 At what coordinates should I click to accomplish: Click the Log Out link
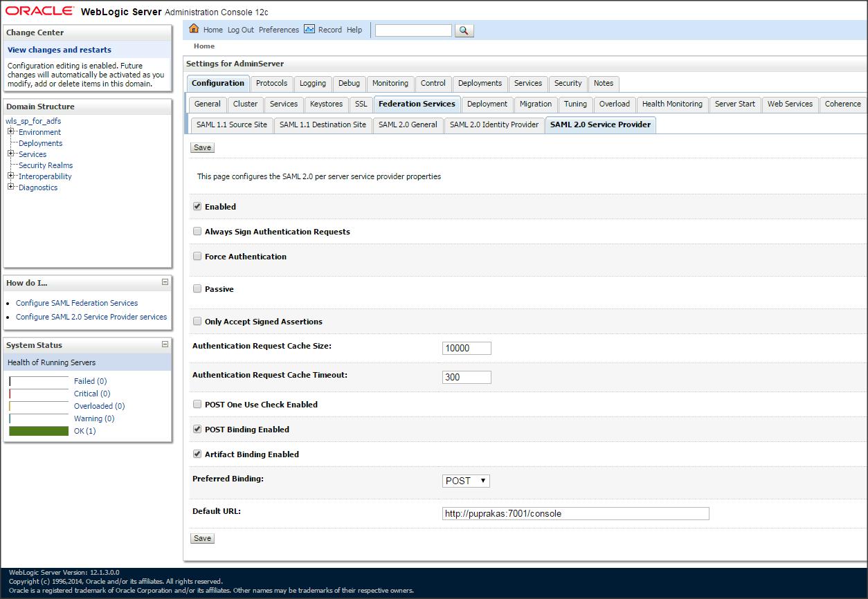pyautogui.click(x=241, y=30)
